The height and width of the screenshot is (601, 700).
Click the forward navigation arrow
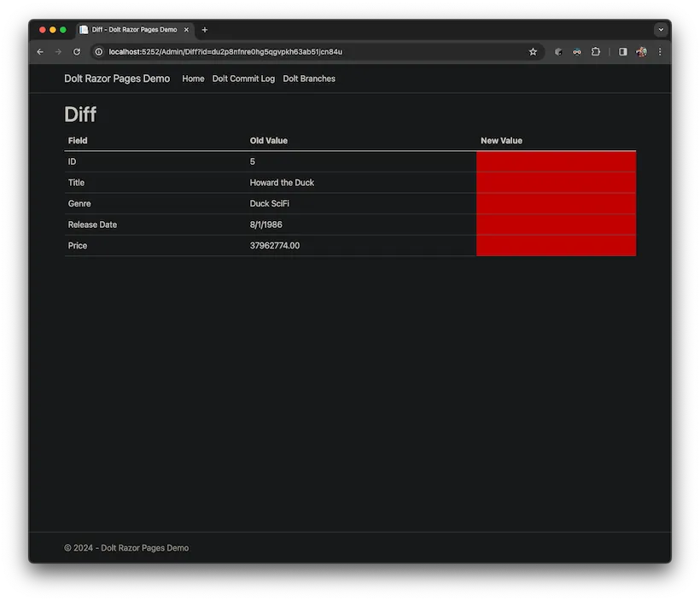[57, 51]
